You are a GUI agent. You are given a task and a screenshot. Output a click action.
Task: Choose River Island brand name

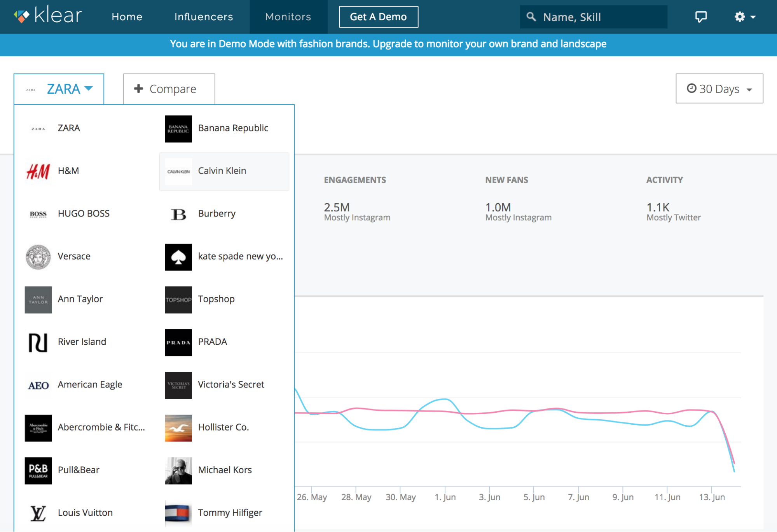tap(82, 342)
